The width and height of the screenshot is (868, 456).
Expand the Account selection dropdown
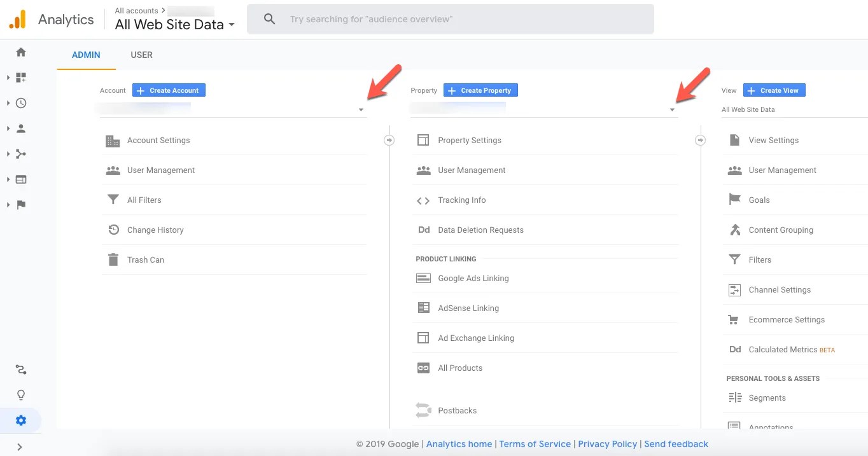click(x=360, y=109)
